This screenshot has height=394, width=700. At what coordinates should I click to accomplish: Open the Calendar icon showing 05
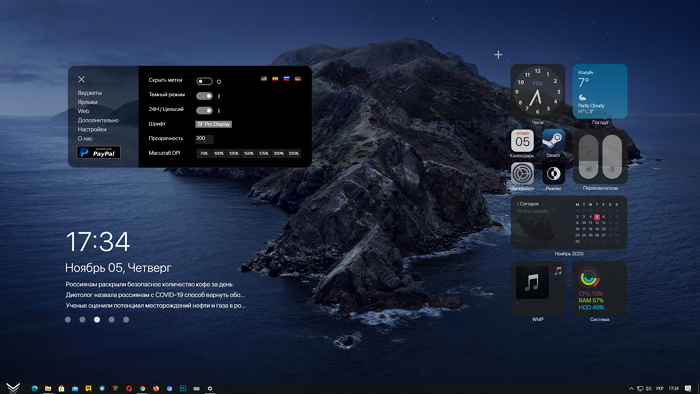[x=522, y=141]
